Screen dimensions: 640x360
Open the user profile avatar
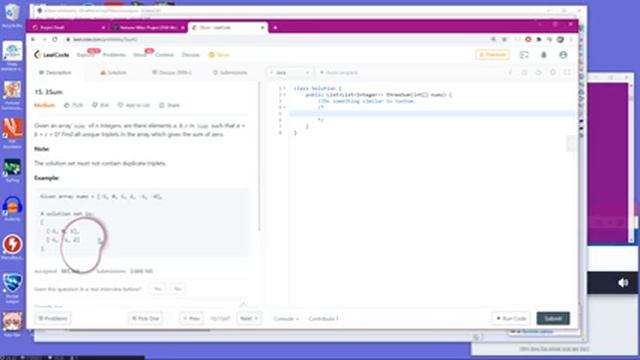pos(563,55)
